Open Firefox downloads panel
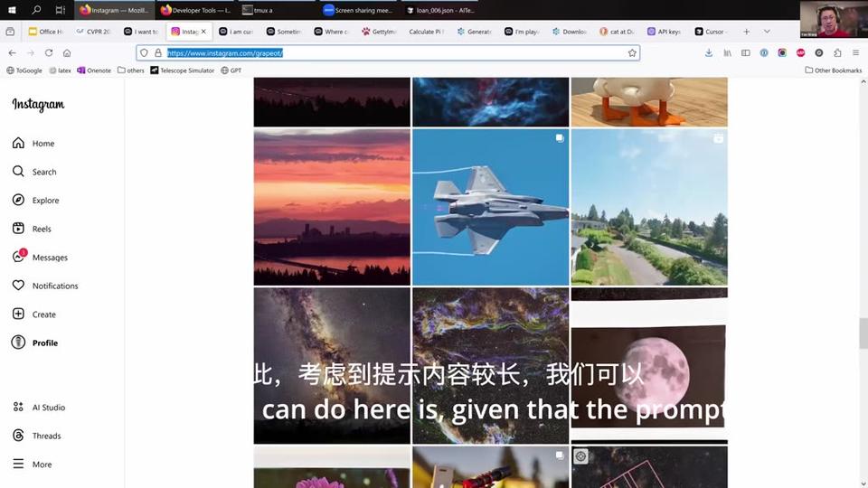 point(709,53)
